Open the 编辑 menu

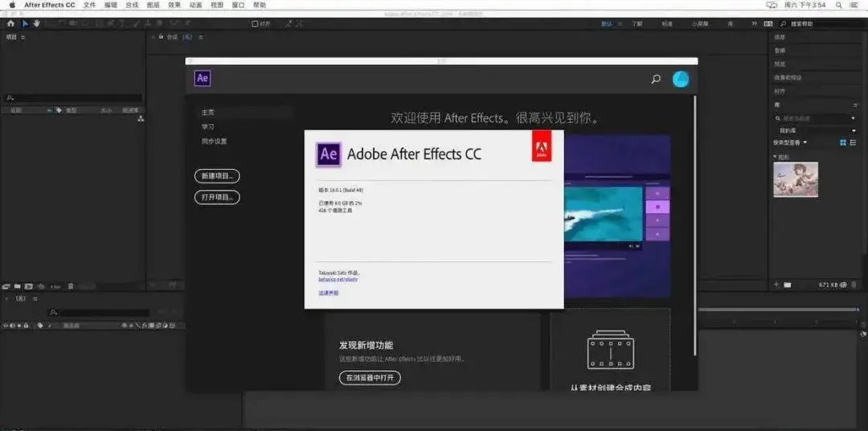pyautogui.click(x=111, y=5)
